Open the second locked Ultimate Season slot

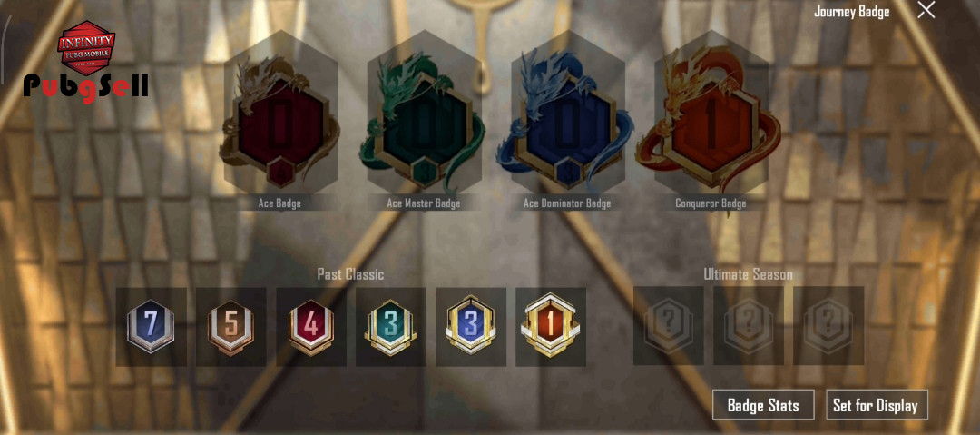(748, 326)
